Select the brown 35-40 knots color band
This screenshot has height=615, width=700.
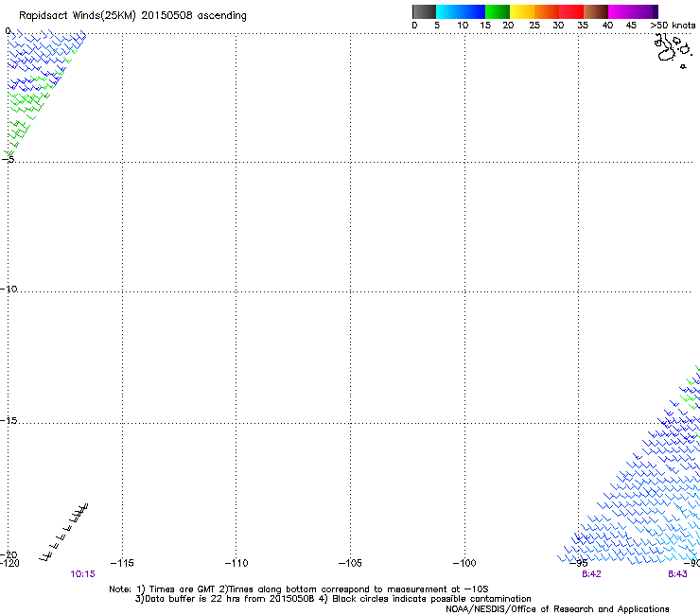[596, 11]
